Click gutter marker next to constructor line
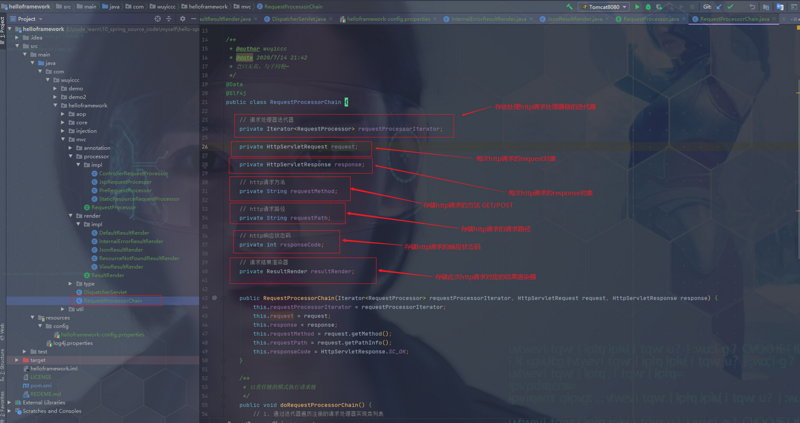The width and height of the screenshot is (800, 423). click(215, 297)
